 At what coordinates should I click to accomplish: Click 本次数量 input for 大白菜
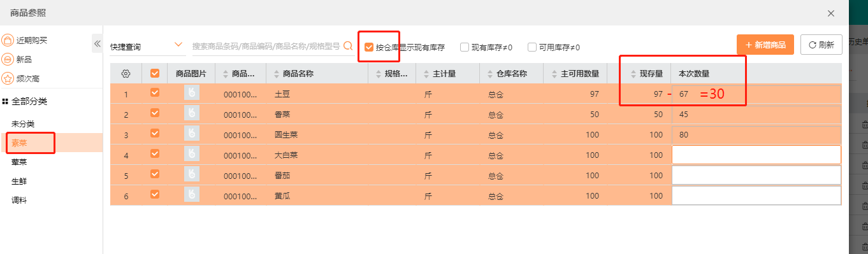(x=756, y=155)
